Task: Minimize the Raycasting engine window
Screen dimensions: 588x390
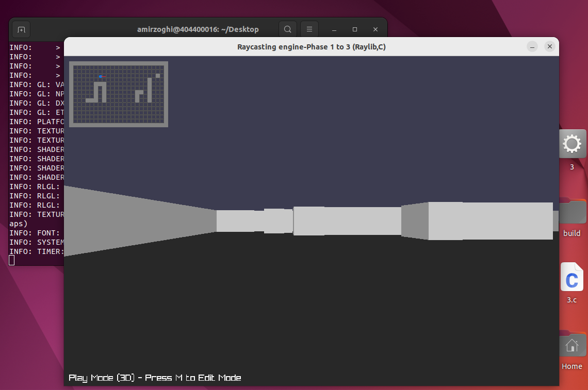Action: [x=532, y=47]
